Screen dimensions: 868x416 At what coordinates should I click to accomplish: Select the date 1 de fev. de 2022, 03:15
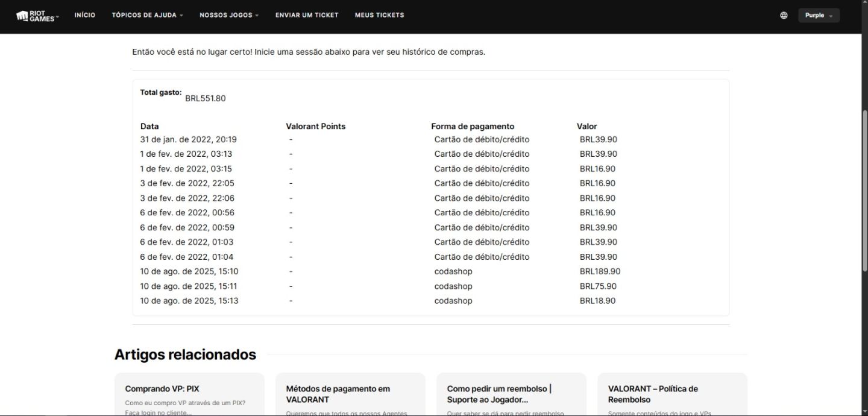point(186,169)
